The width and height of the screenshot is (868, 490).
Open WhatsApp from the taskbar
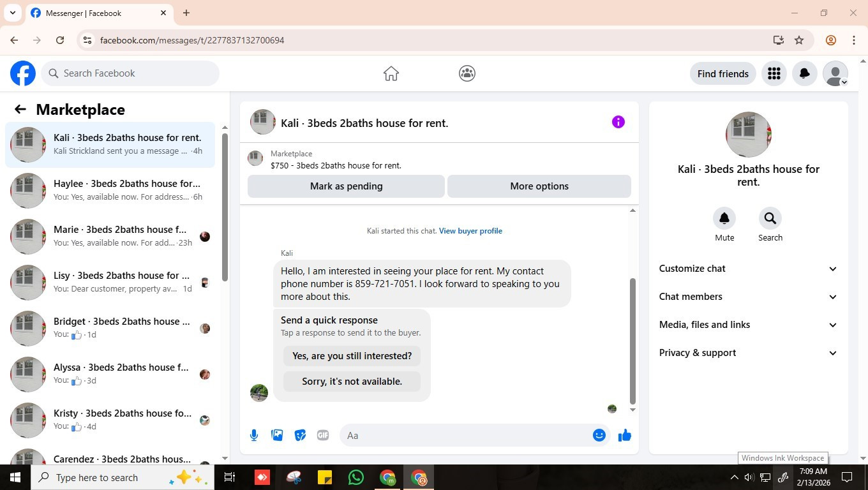click(356, 477)
